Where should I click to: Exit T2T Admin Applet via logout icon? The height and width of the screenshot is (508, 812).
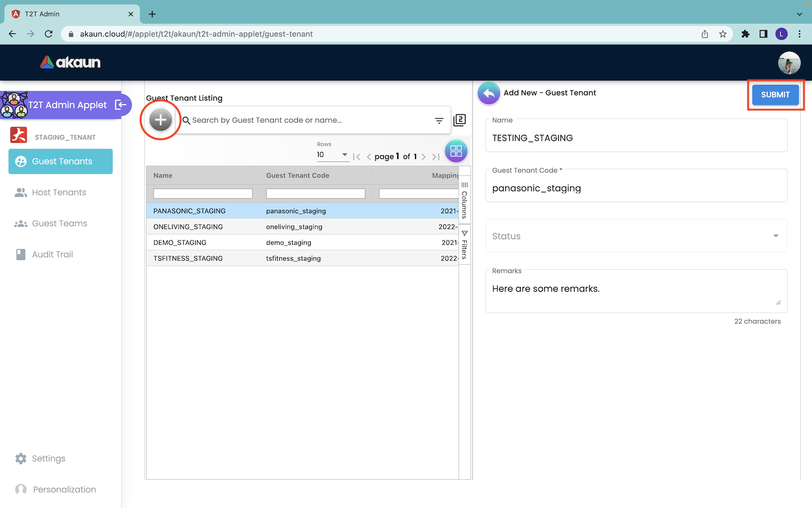click(x=121, y=104)
